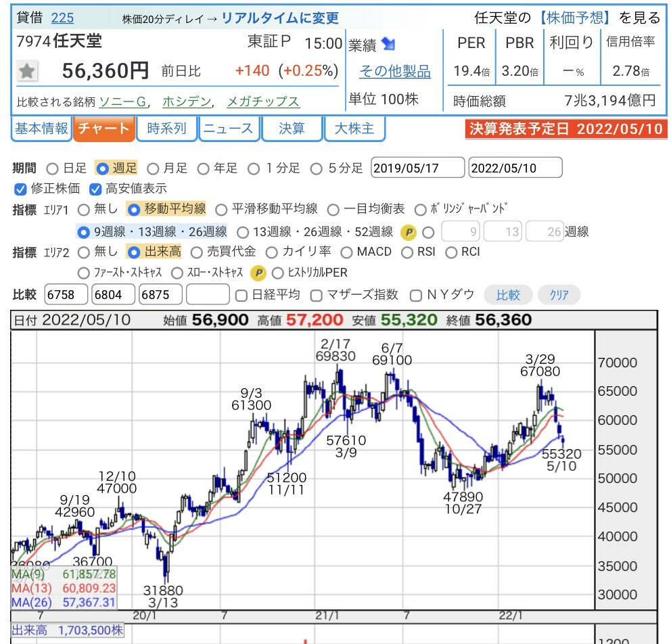Select the 売買代金 indicator radio
The height and width of the screenshot is (644, 671).
click(x=196, y=252)
